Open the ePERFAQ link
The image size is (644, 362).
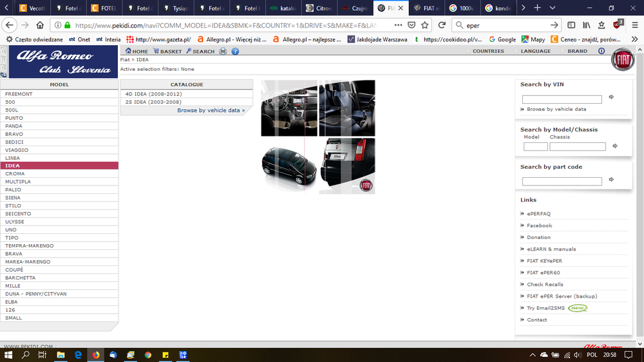[x=538, y=214]
